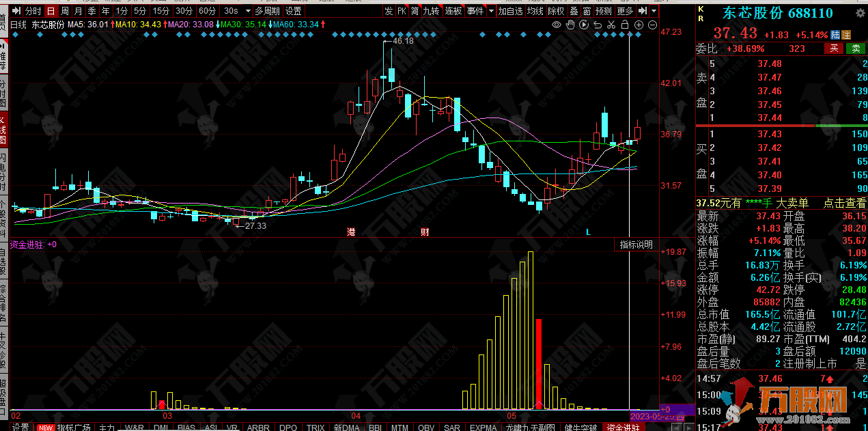Select the 年 yearly period
The width and height of the screenshot is (868, 431).
point(105,11)
